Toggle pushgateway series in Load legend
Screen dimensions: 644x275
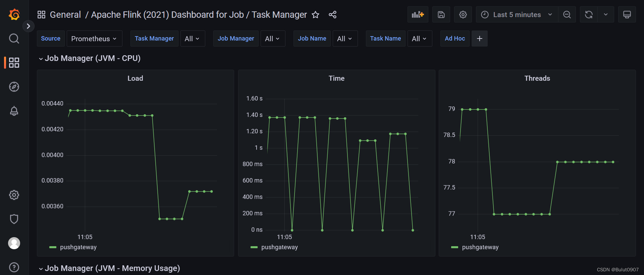(78, 247)
